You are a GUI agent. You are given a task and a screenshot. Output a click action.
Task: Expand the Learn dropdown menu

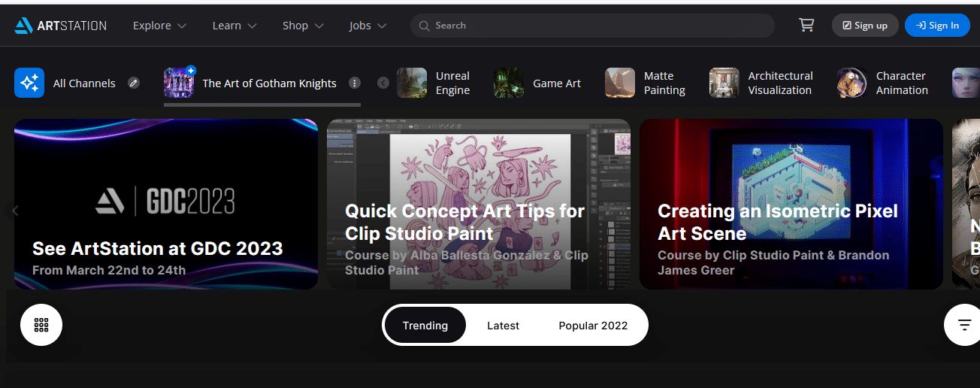tap(234, 26)
